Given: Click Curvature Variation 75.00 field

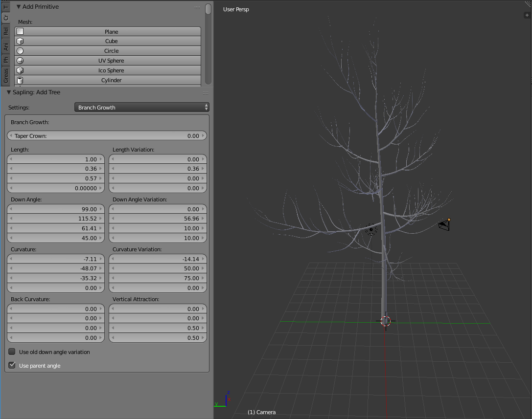Looking at the screenshot, I should pos(158,278).
